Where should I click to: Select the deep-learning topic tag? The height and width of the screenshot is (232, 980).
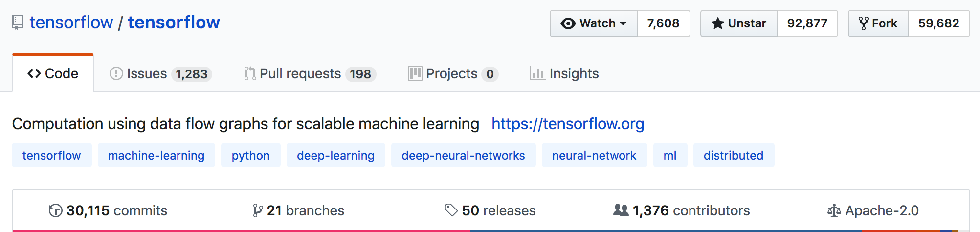point(336,155)
